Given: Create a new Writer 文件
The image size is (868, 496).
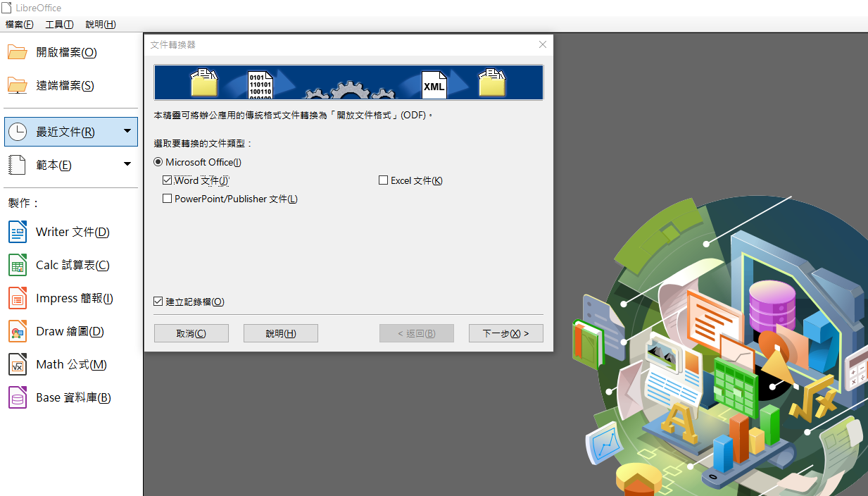Looking at the screenshot, I should [x=71, y=232].
